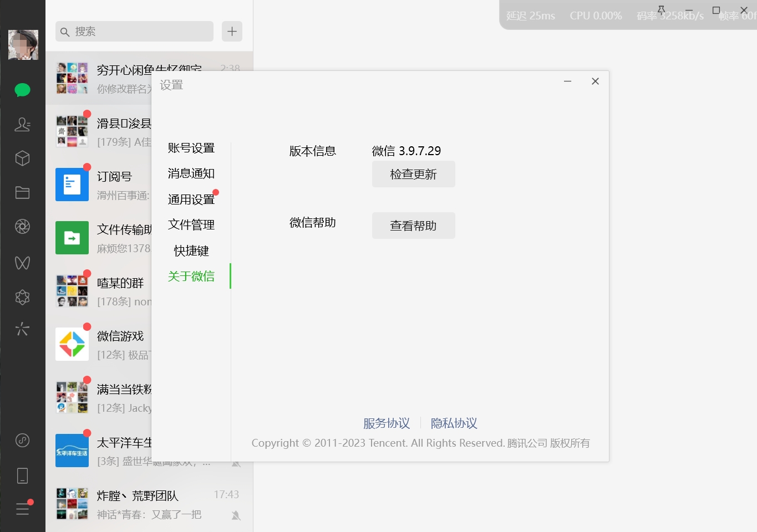The image size is (757, 532).
Task: Select the Contacts icon in sidebar
Action: click(22, 125)
